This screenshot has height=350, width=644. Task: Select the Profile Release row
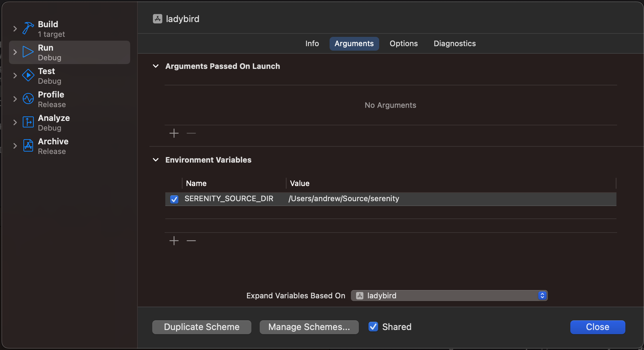(x=70, y=99)
